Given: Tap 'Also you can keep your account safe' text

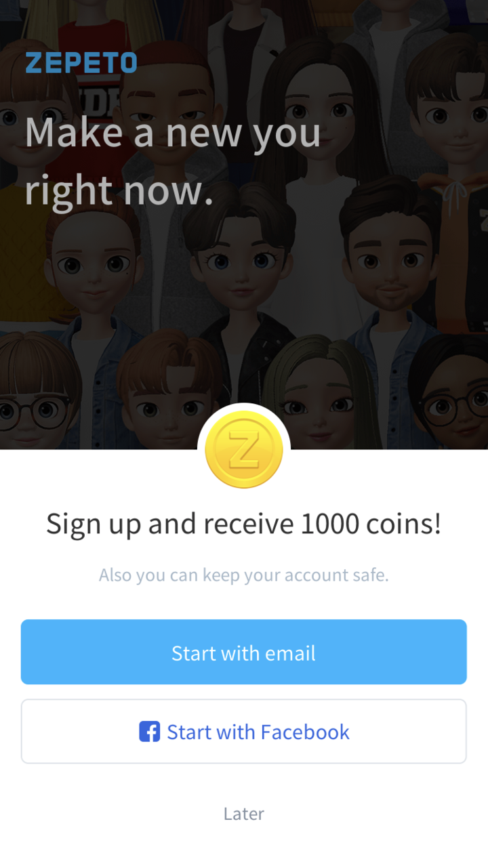Looking at the screenshot, I should point(244,575).
